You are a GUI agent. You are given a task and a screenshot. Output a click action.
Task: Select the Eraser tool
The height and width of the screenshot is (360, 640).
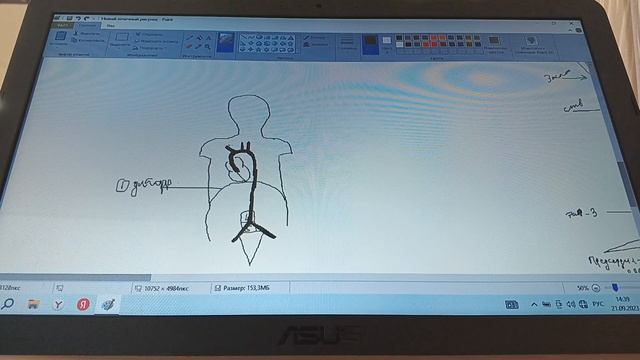[x=189, y=47]
